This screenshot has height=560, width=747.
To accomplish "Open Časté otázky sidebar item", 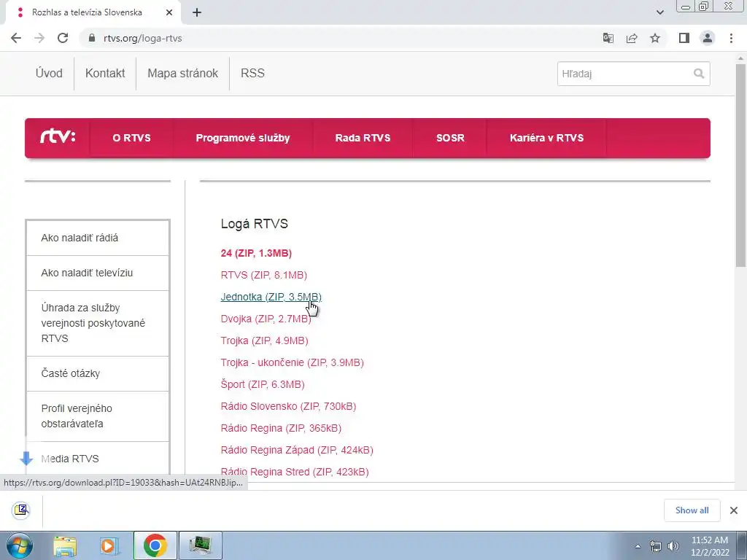I will (x=98, y=373).
